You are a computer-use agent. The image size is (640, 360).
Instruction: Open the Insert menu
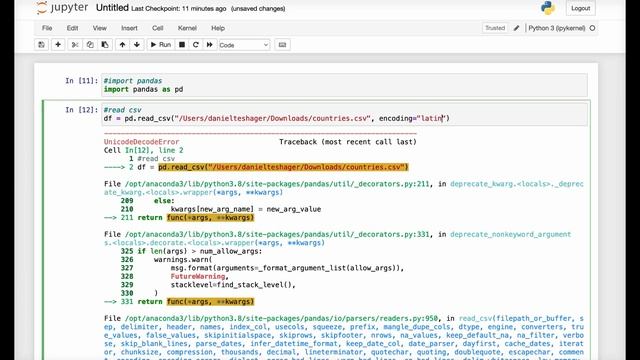(x=129, y=28)
